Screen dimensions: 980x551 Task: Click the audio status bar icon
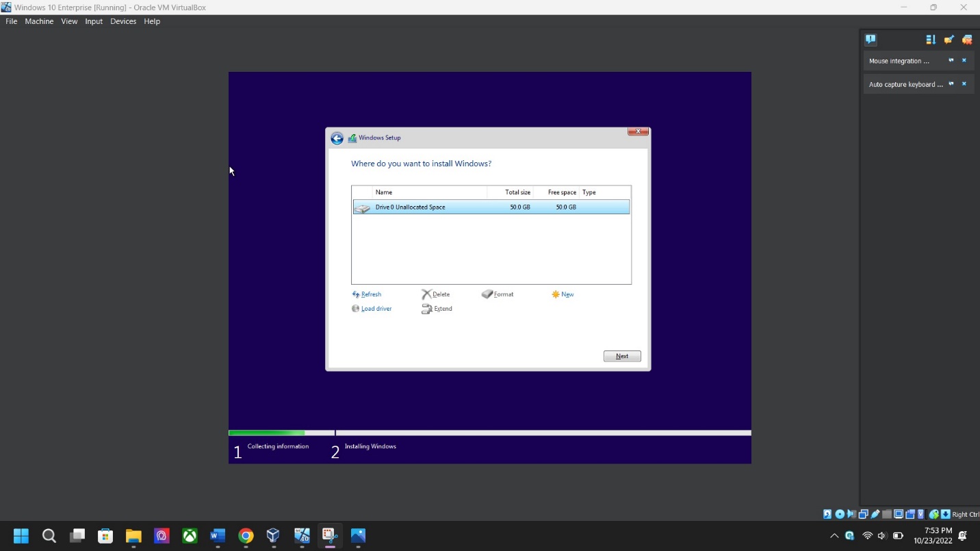pos(851,514)
